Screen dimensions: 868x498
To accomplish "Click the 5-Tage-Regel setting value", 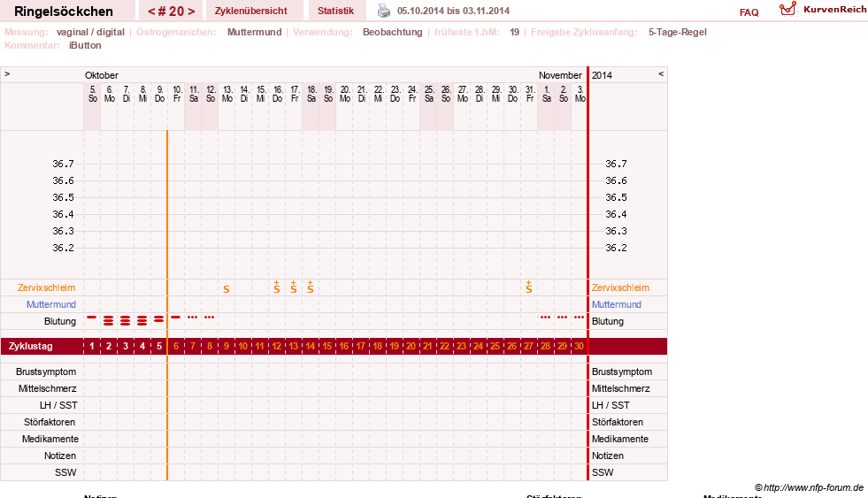I will coord(678,32).
